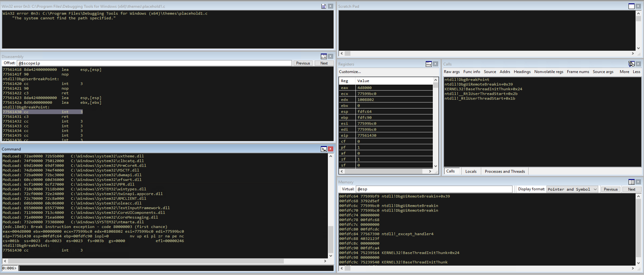Click Less in the Calls toolbar
Viewport: 644px width, 275px height.
(x=637, y=72)
